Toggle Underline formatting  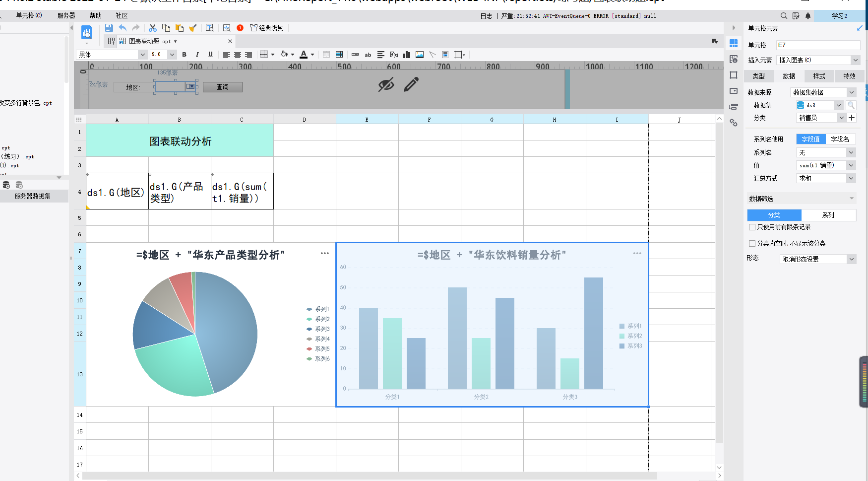[210, 55]
